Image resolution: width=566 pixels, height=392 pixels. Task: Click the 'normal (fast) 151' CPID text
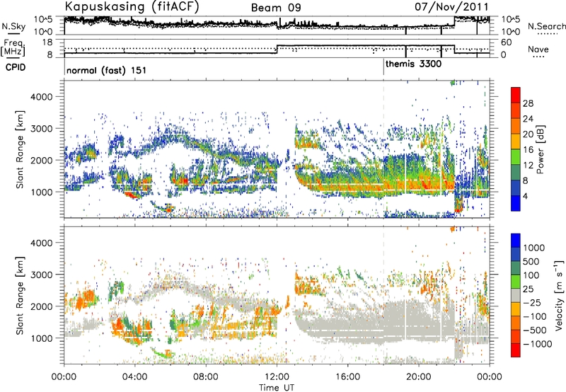point(107,70)
